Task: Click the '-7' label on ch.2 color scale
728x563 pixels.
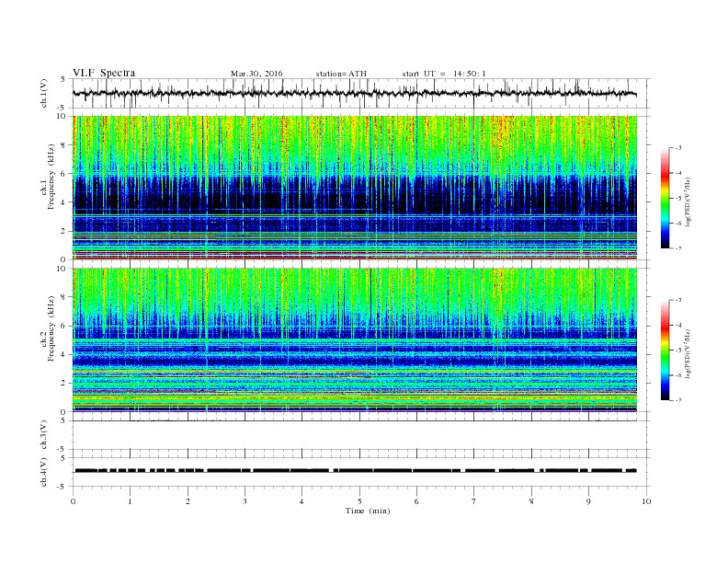Action: tap(678, 400)
